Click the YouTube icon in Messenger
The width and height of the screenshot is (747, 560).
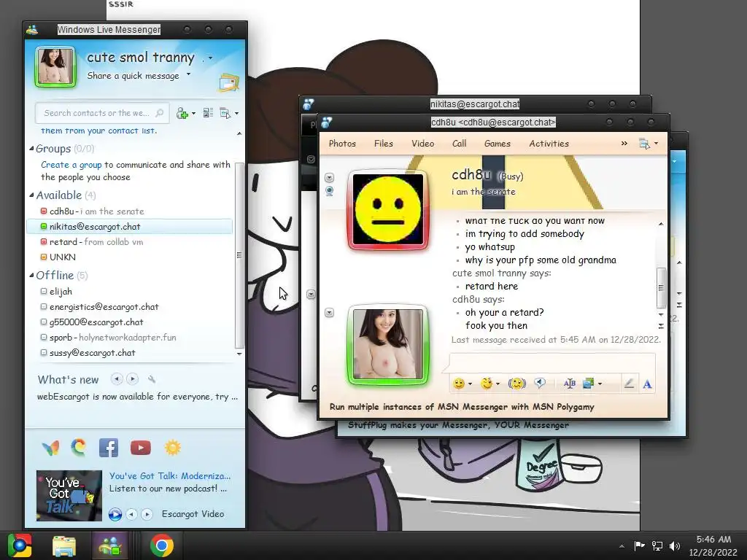click(141, 448)
